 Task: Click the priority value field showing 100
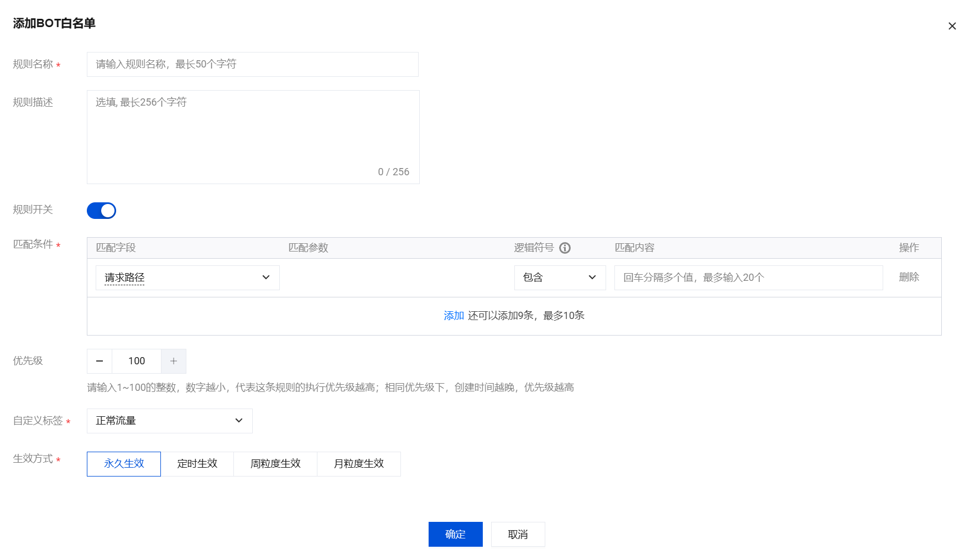pos(137,361)
